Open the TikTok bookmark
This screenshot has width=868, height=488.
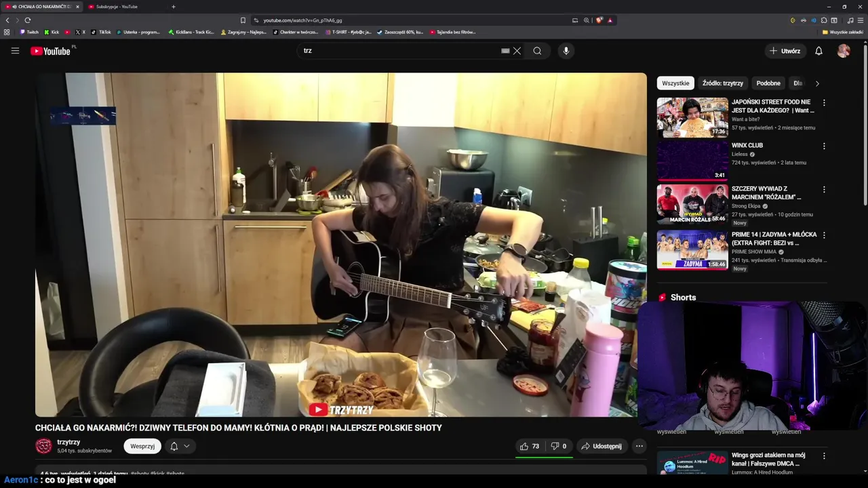pyautogui.click(x=102, y=32)
